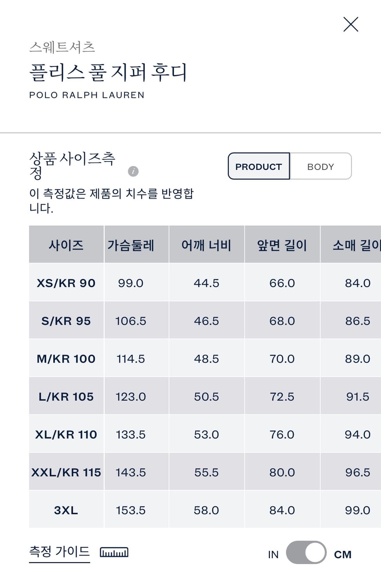
Task: Switch to BODY measurements
Action: [320, 166]
